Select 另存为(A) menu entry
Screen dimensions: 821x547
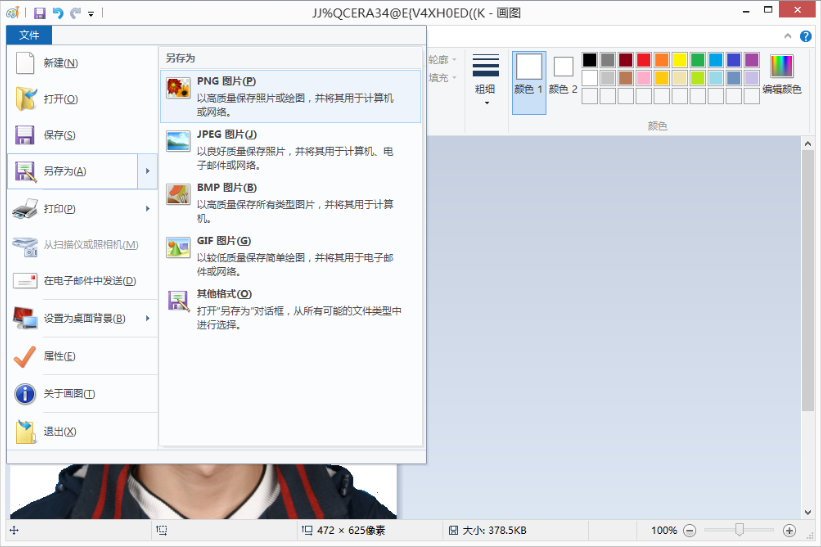[73, 171]
